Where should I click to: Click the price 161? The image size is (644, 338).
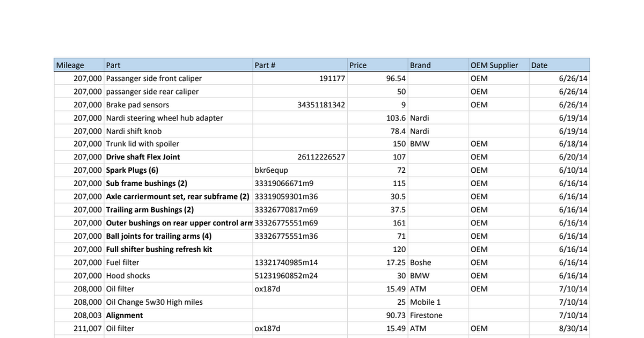click(x=378, y=223)
